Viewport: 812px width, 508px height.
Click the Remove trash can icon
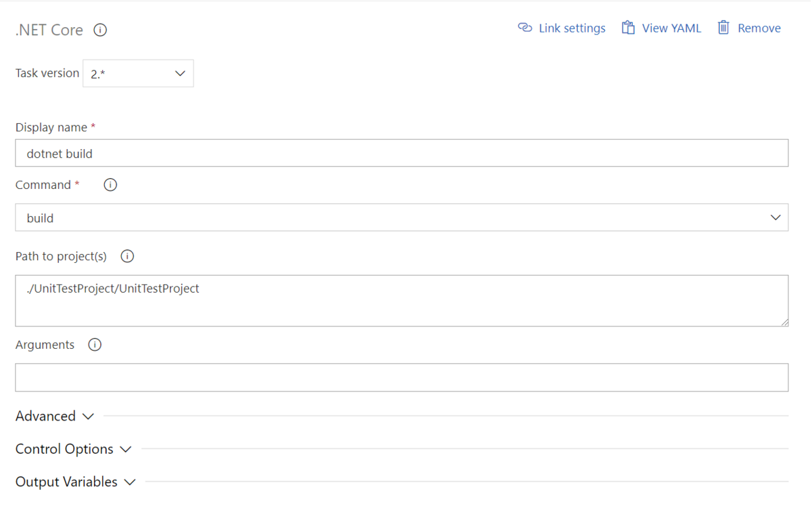[723, 28]
